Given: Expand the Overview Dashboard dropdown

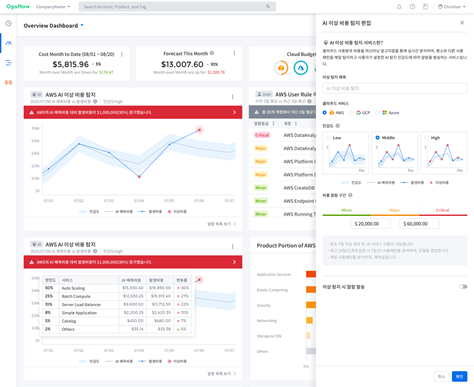Looking at the screenshot, I should click(x=82, y=25).
